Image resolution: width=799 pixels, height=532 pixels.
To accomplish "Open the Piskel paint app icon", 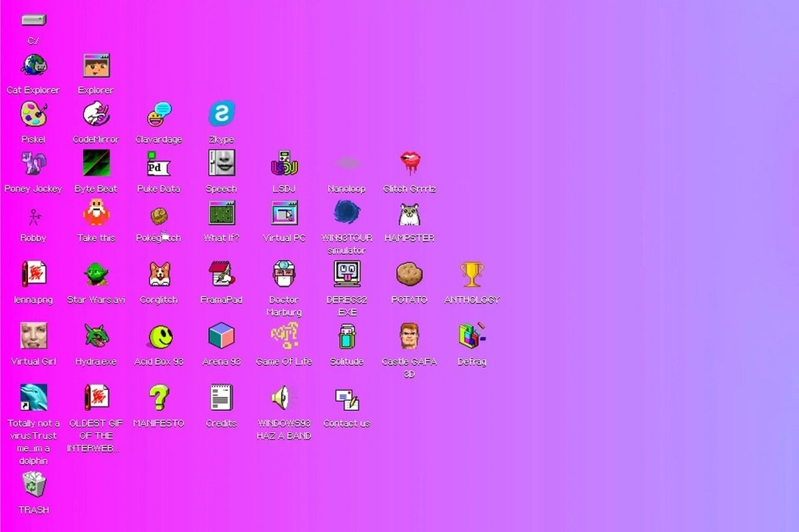I will point(33,115).
